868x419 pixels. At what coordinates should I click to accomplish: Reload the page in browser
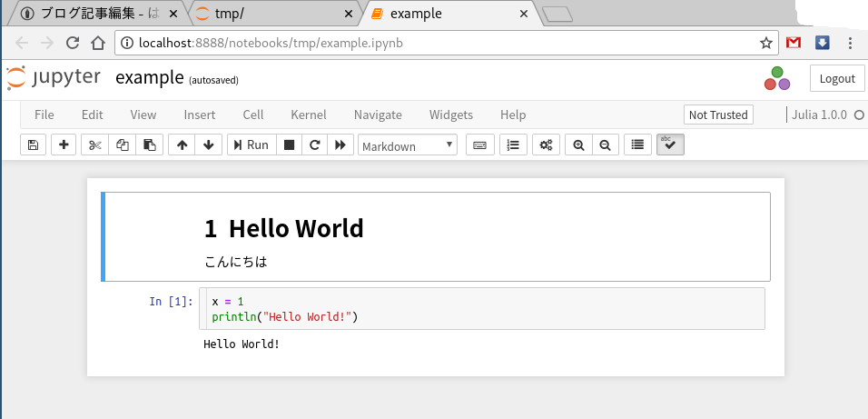[73, 43]
